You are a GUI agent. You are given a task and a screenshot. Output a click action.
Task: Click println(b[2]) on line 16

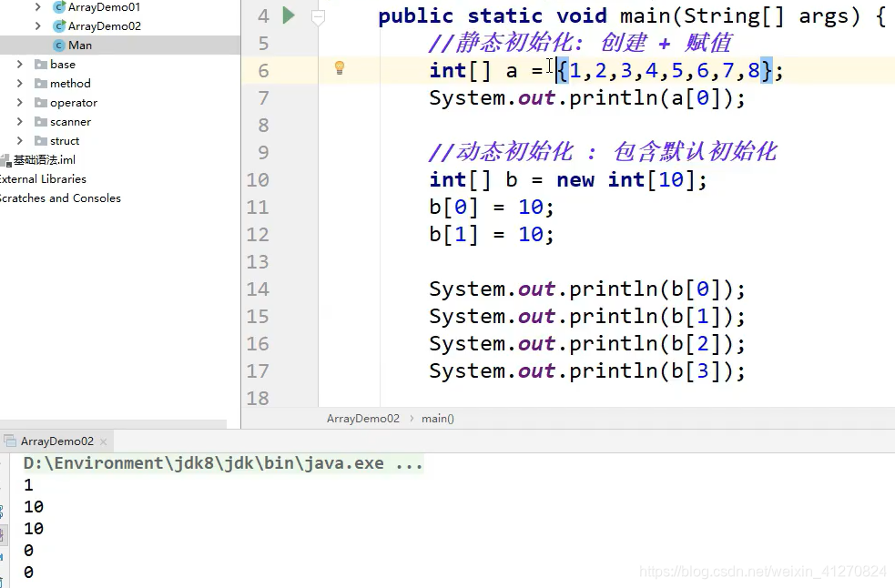pyautogui.click(x=587, y=344)
